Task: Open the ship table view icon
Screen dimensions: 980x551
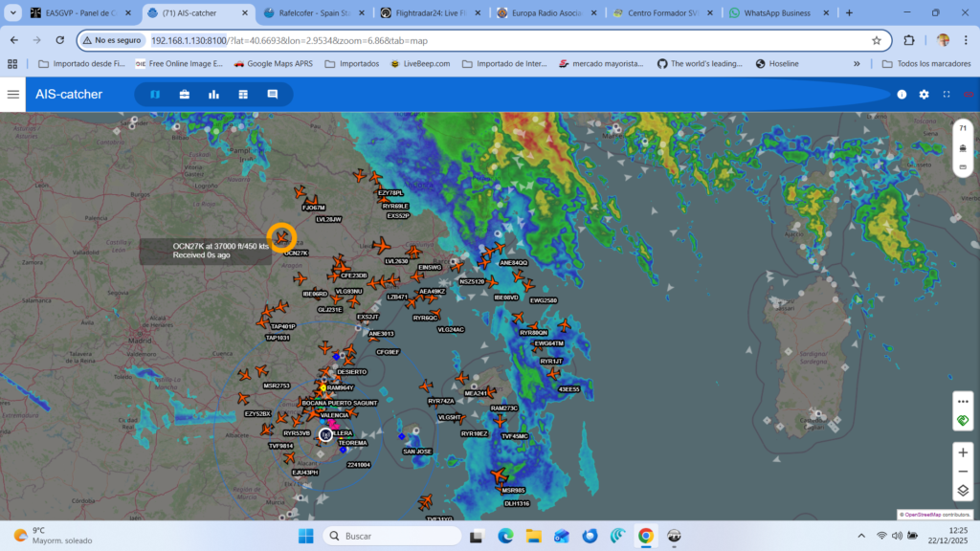Action: pyautogui.click(x=243, y=95)
